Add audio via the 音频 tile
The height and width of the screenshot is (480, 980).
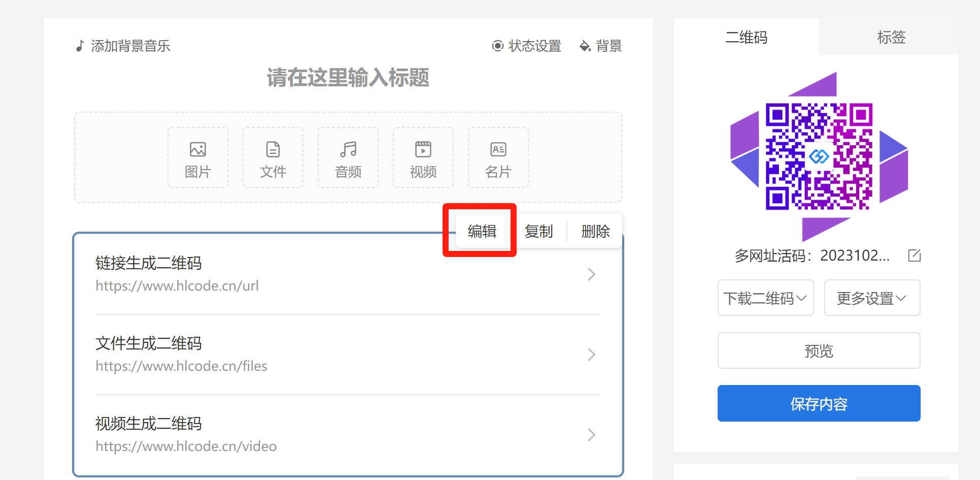point(348,157)
